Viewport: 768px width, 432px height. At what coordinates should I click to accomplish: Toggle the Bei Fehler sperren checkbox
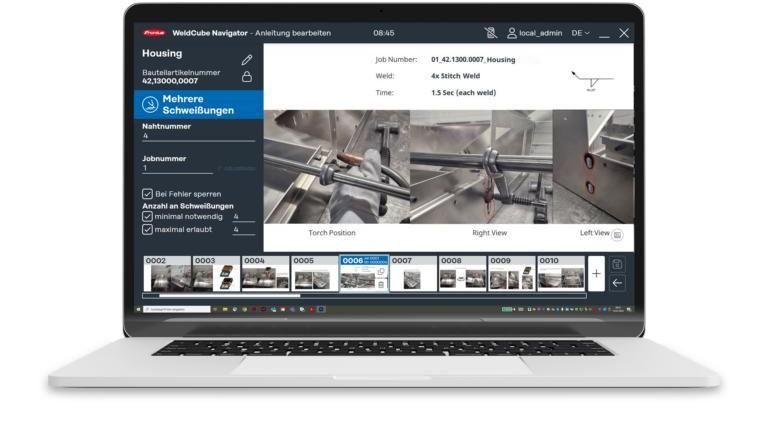[x=147, y=194]
